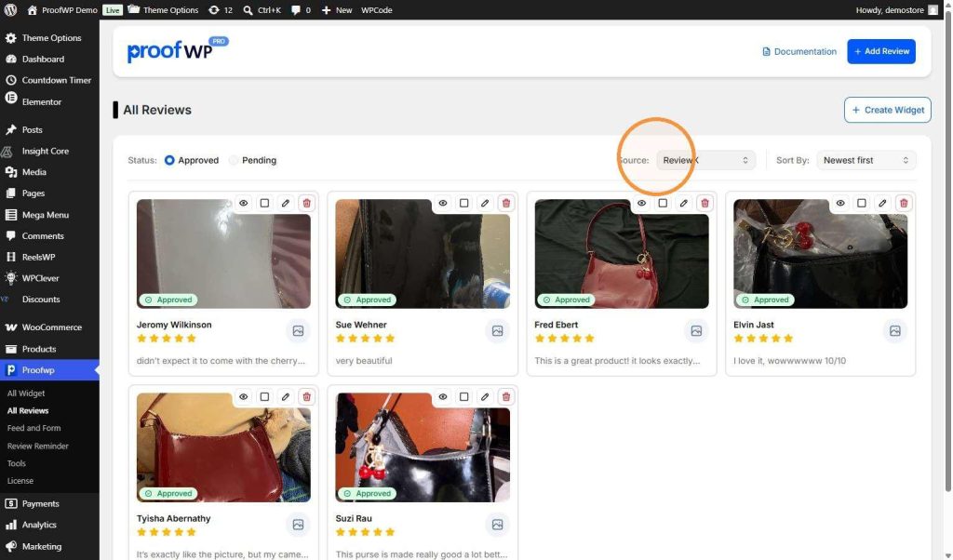Open image gallery icon beside Elvin Jast
The width and height of the screenshot is (953, 560).
[895, 331]
